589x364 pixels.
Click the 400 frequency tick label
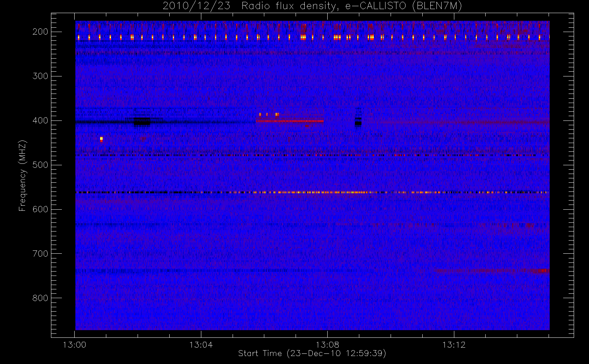tap(40, 120)
